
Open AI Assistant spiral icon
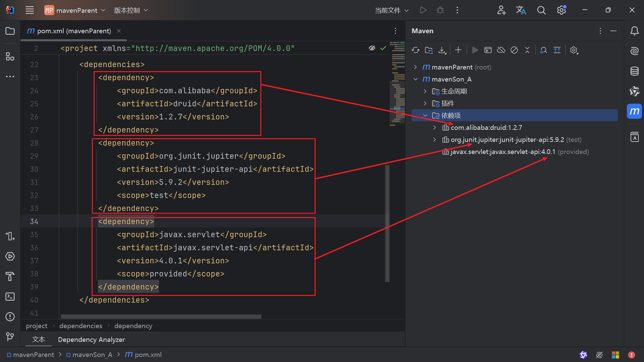click(x=634, y=51)
